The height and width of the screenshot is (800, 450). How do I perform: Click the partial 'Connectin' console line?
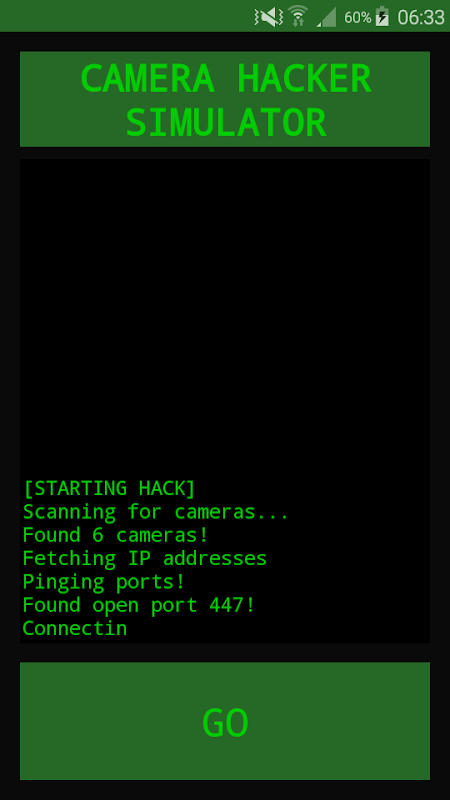click(x=75, y=629)
